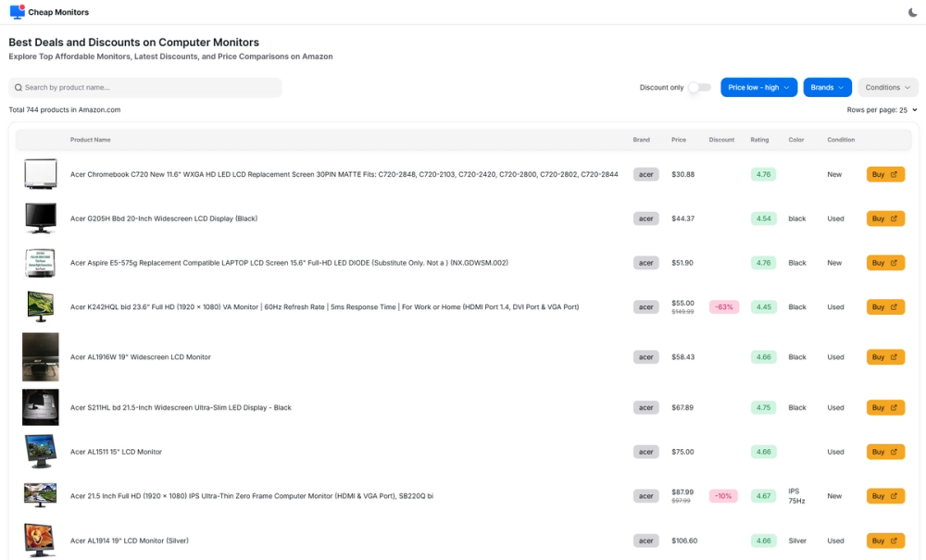Viewport: 926px width, 560px height.
Task: Click the $44.37 price
Action: (682, 218)
